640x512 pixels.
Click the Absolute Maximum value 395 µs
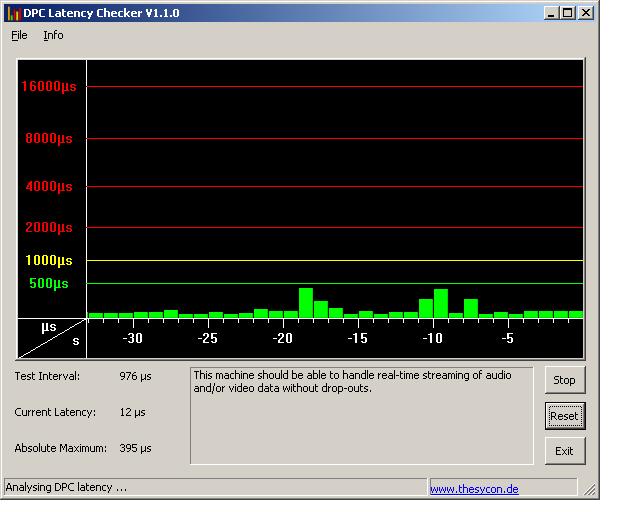tap(136, 448)
